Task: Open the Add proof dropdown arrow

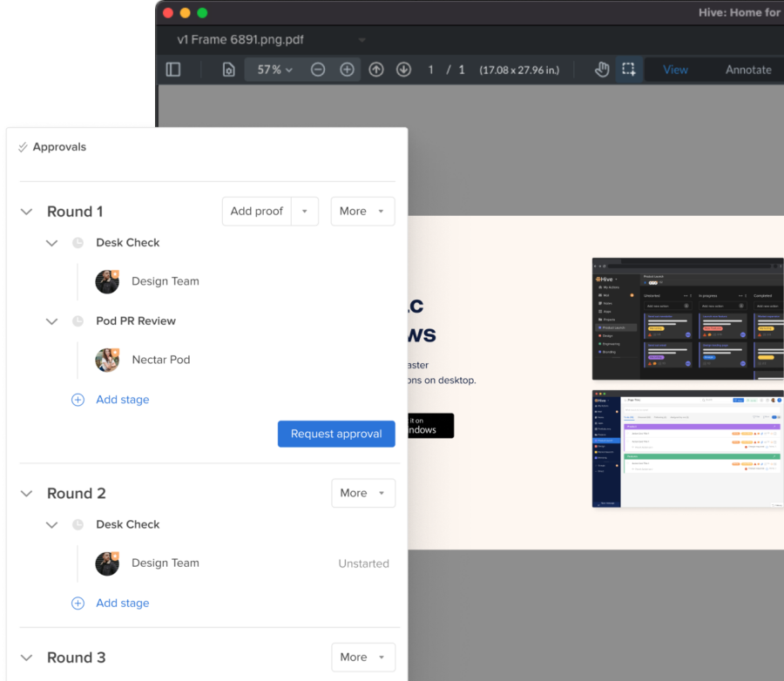Action: click(305, 211)
